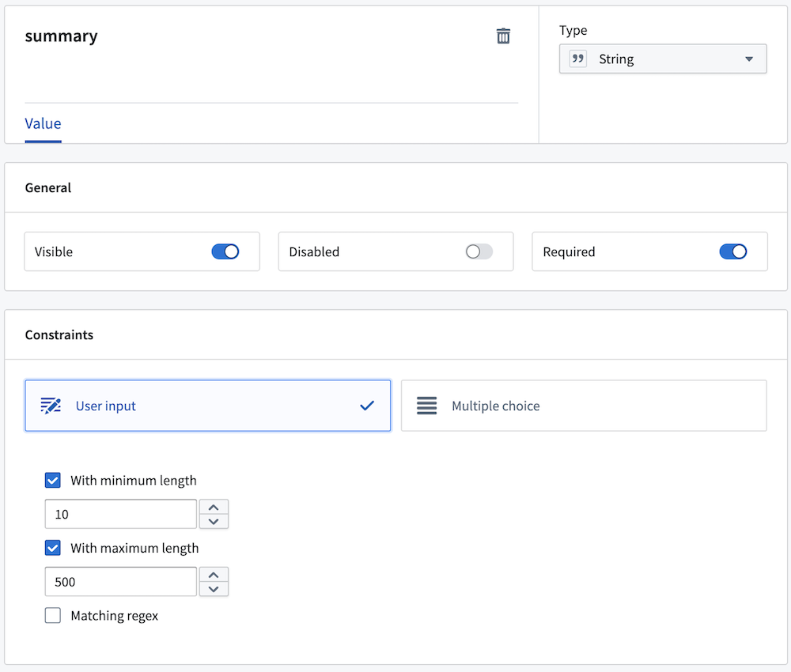The width and height of the screenshot is (791, 672).
Task: Increase the minimum length with up arrow
Action: click(214, 507)
